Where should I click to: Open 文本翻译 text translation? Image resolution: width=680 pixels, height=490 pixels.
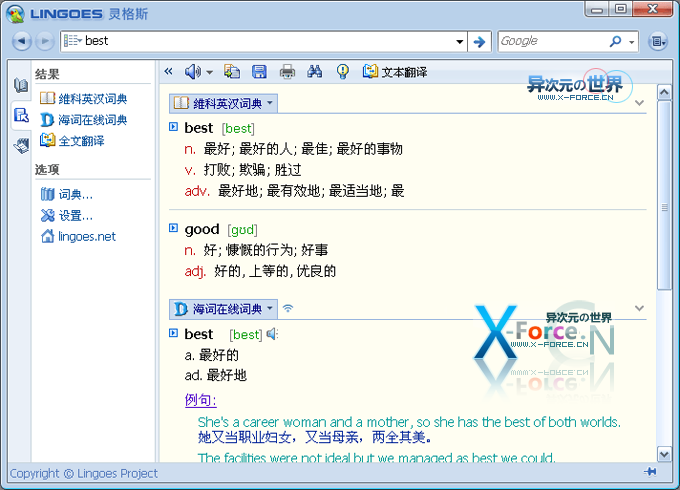pos(395,72)
